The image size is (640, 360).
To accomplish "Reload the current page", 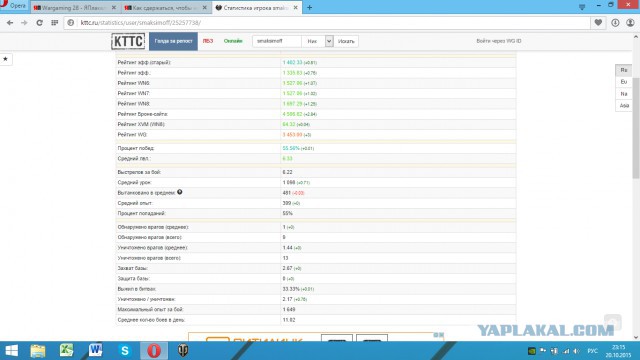I will pos(39,23).
